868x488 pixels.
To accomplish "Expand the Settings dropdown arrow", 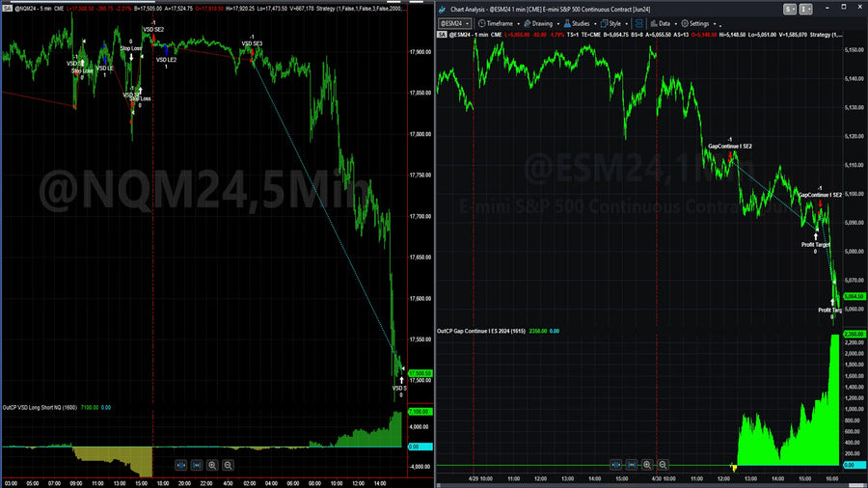I will pyautogui.click(x=714, y=24).
